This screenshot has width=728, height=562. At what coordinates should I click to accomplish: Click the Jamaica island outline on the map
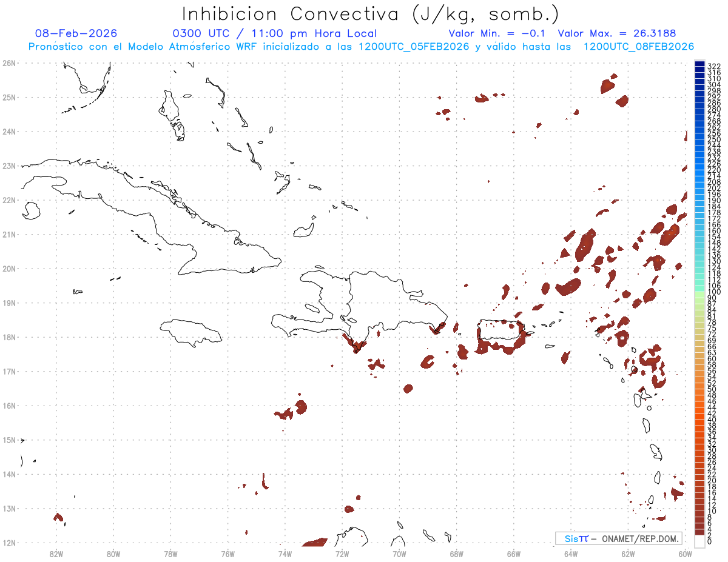pyautogui.click(x=191, y=332)
